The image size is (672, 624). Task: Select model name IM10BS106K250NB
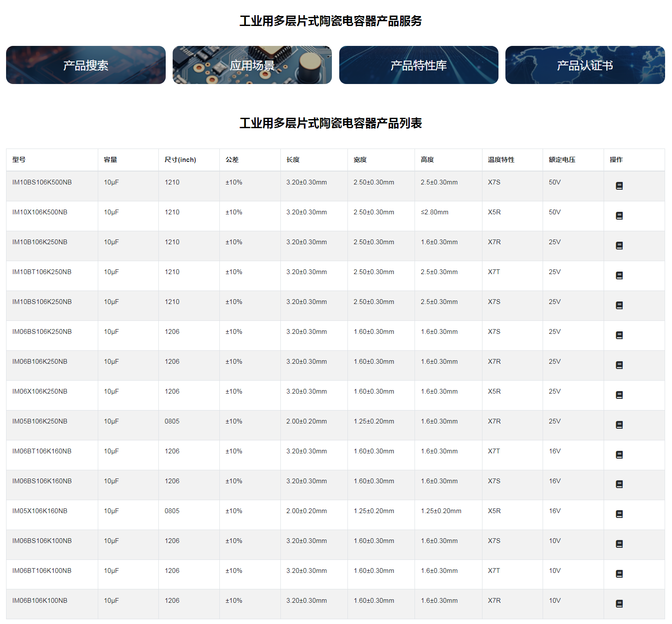point(42,302)
